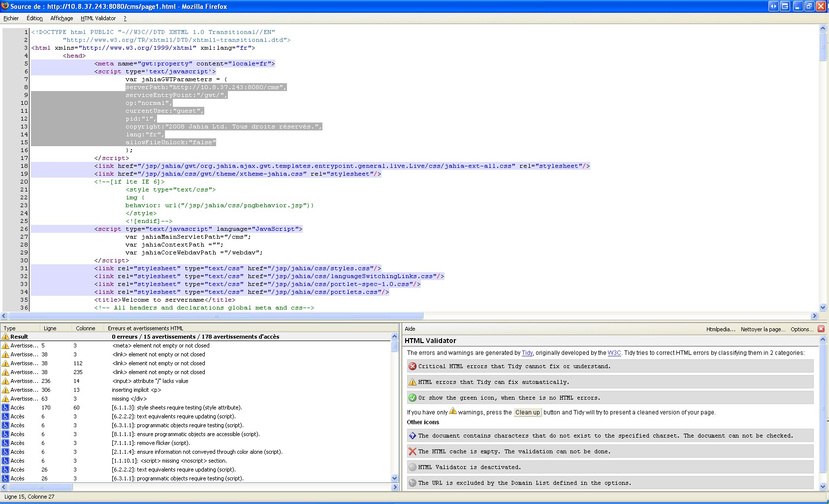Click red critical HTML errors icon
The height and width of the screenshot is (504, 829).
[413, 366]
